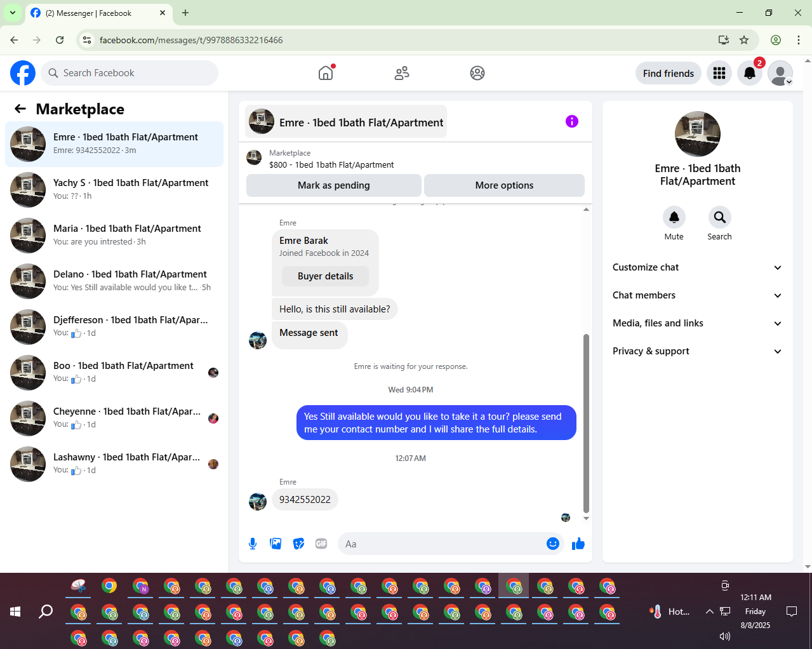Close the Messenger | Facebook tab

click(163, 13)
